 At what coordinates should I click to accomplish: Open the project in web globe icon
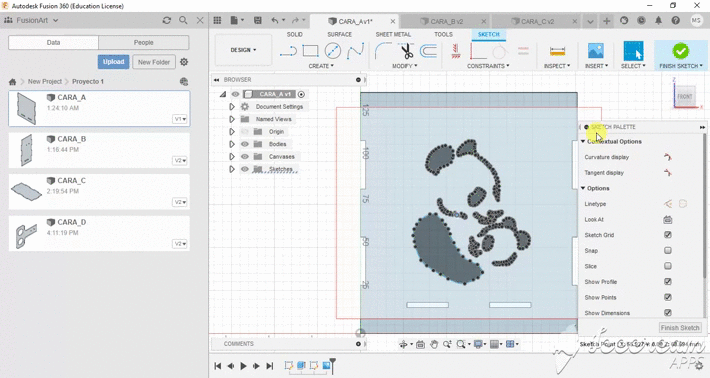coord(183,81)
